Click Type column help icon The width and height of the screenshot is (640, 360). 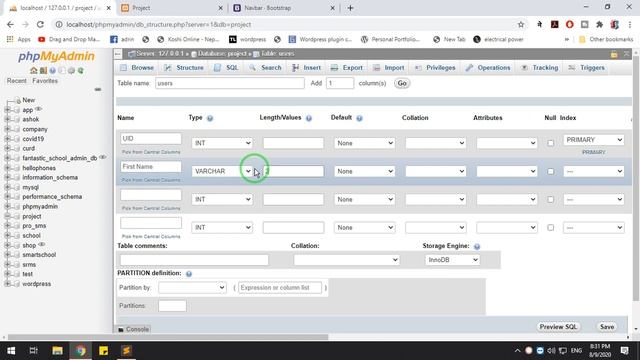(210, 118)
